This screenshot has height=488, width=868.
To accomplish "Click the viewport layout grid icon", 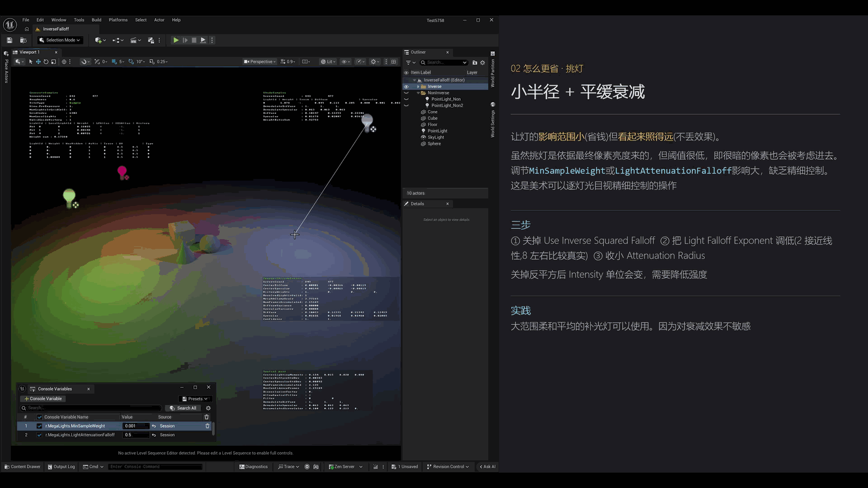I will (394, 62).
